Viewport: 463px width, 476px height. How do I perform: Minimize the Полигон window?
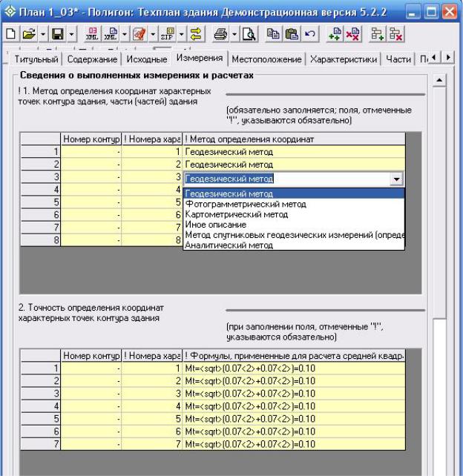413,12
